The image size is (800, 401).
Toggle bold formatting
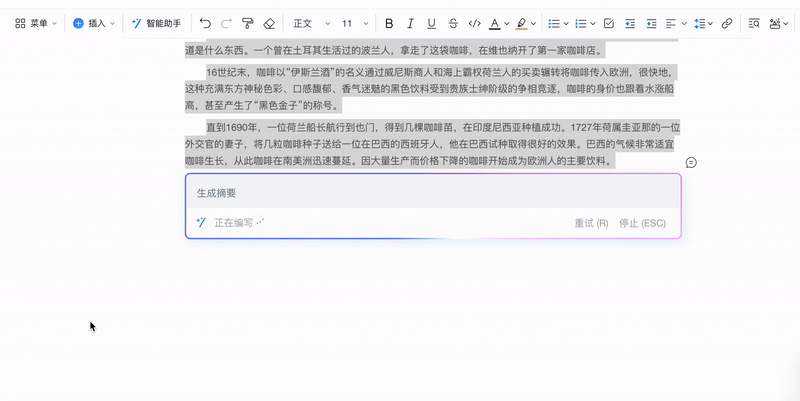click(x=389, y=22)
